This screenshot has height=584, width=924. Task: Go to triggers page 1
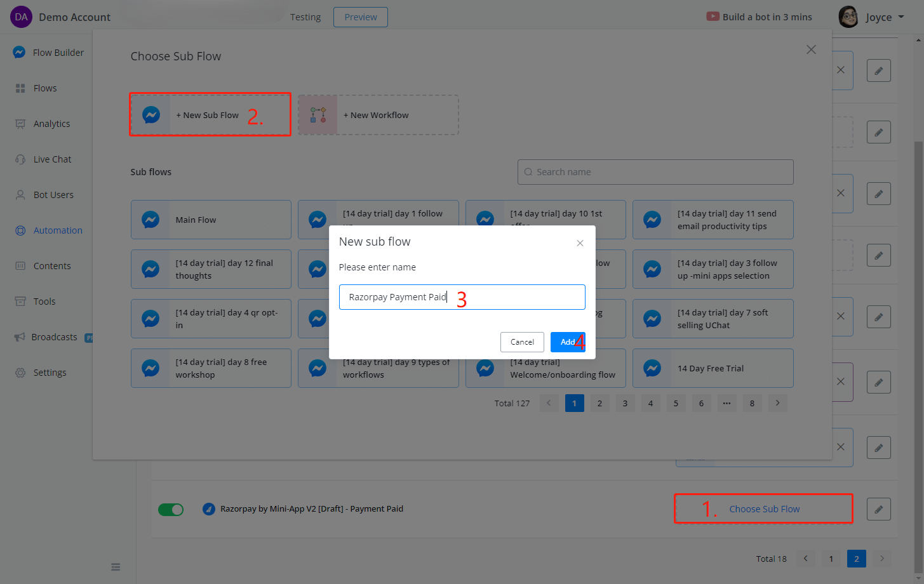[831, 559]
